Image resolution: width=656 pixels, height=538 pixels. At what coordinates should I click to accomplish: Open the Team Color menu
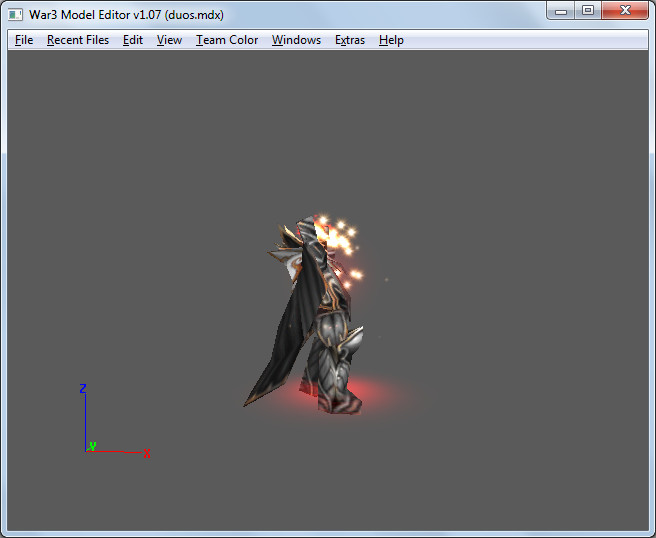(227, 40)
